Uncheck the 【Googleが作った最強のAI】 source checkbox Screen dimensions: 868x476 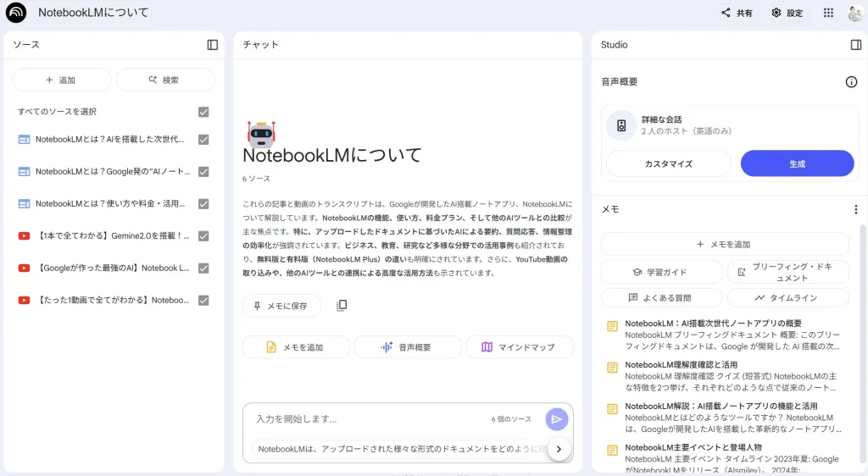(203, 268)
